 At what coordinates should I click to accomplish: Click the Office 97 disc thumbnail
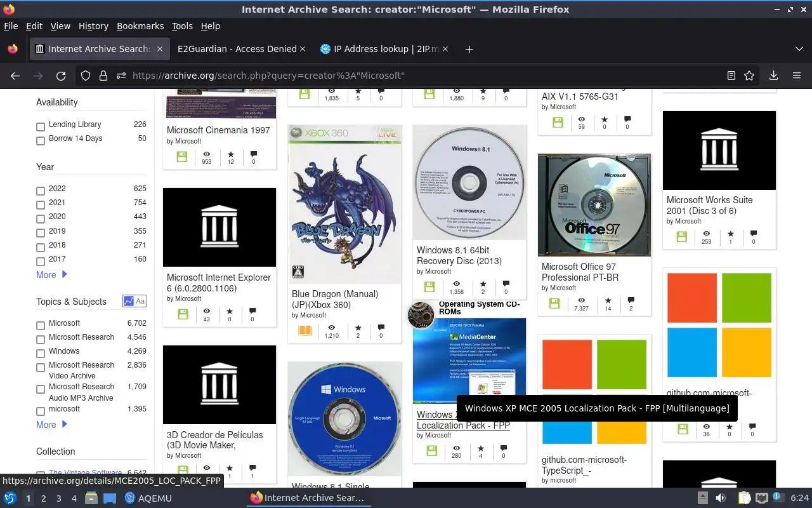pos(594,205)
